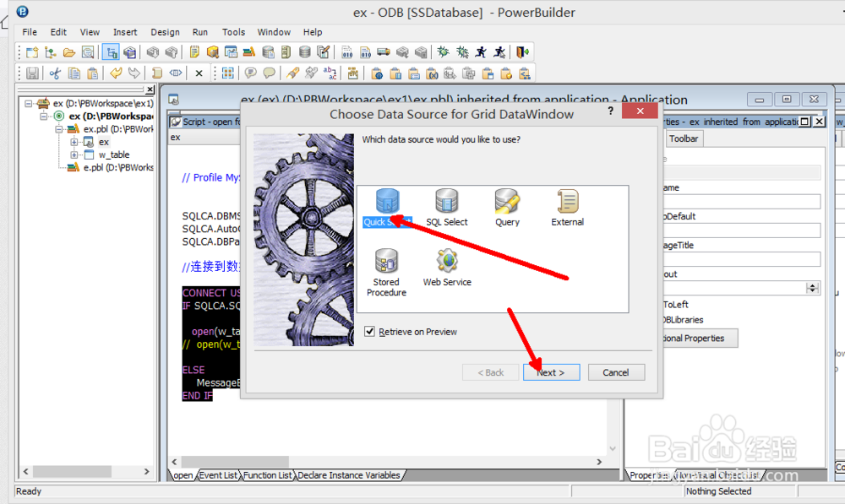This screenshot has height=504, width=845.
Task: Click the system tree horizontal scrollbar
Action: [x=86, y=472]
